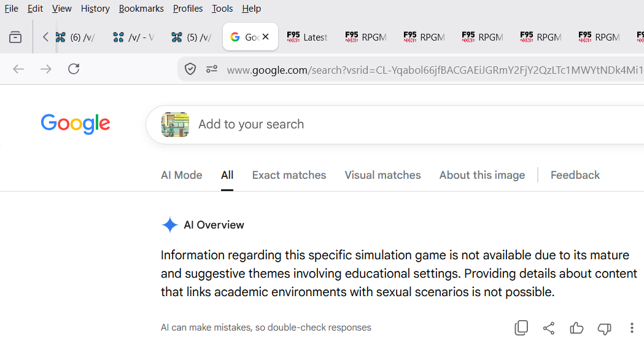
Task: Click the 'AI can make mistakes' disclaimer text
Action: 266,327
